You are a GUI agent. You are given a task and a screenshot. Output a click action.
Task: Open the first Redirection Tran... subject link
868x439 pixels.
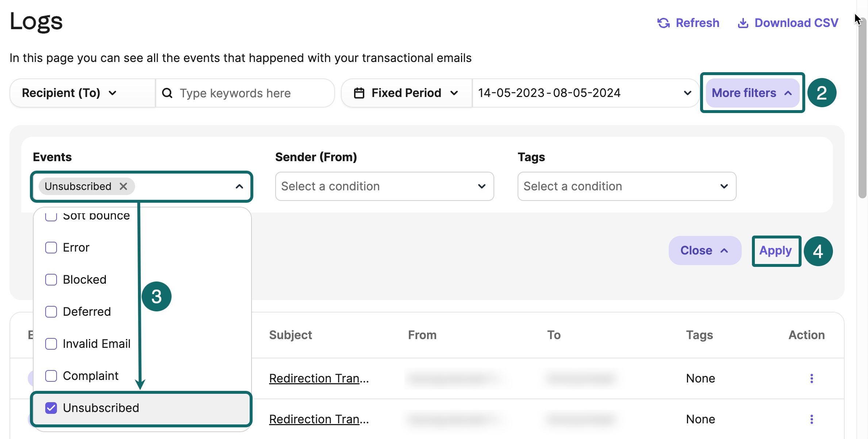(319, 378)
